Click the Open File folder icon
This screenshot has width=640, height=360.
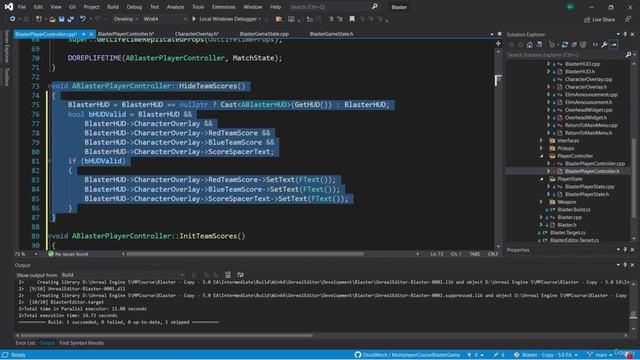tap(52, 19)
